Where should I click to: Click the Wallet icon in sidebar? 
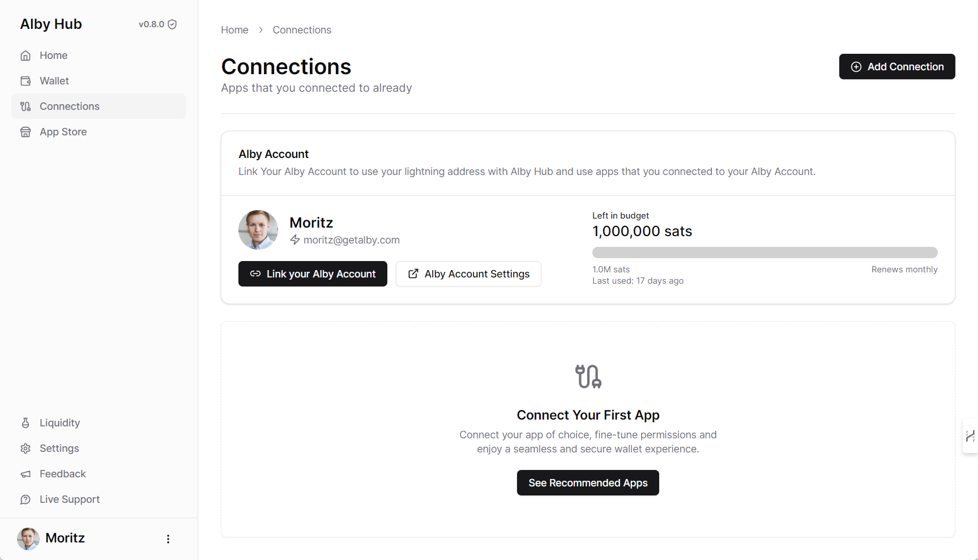25,81
